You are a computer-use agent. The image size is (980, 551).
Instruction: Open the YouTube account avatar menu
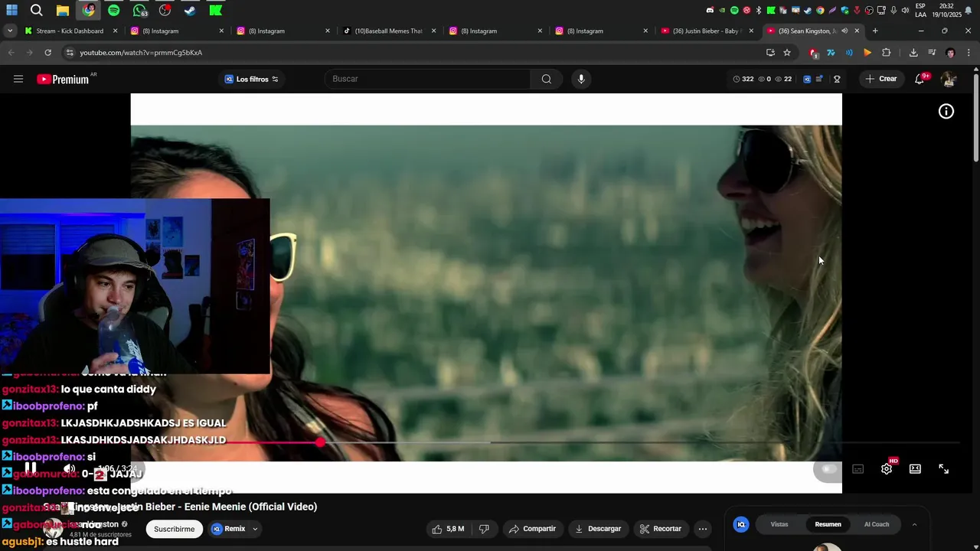point(949,79)
